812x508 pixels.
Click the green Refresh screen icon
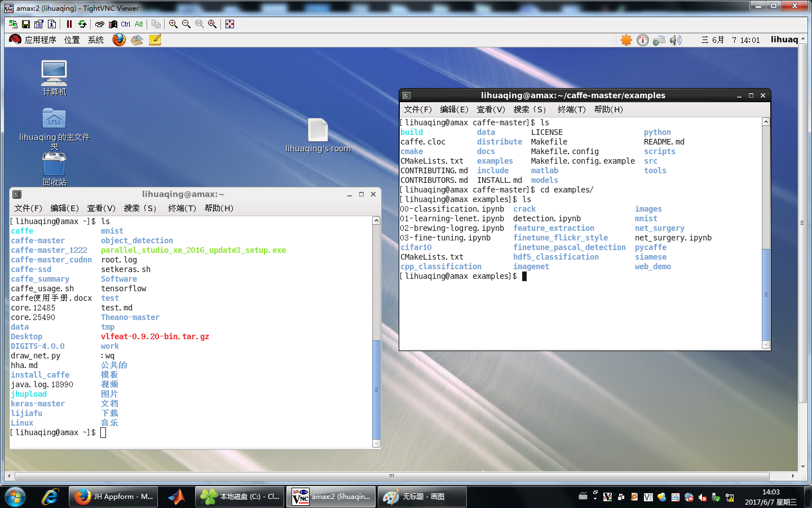click(x=82, y=24)
